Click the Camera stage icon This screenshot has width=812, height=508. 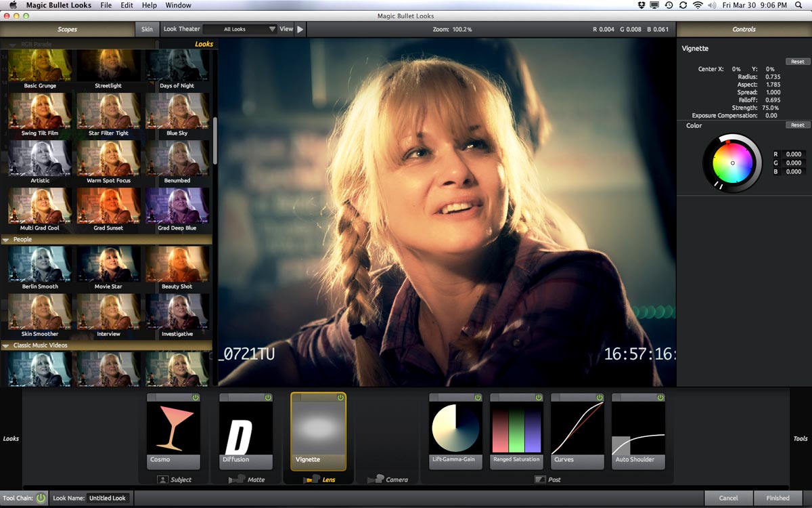[377, 479]
